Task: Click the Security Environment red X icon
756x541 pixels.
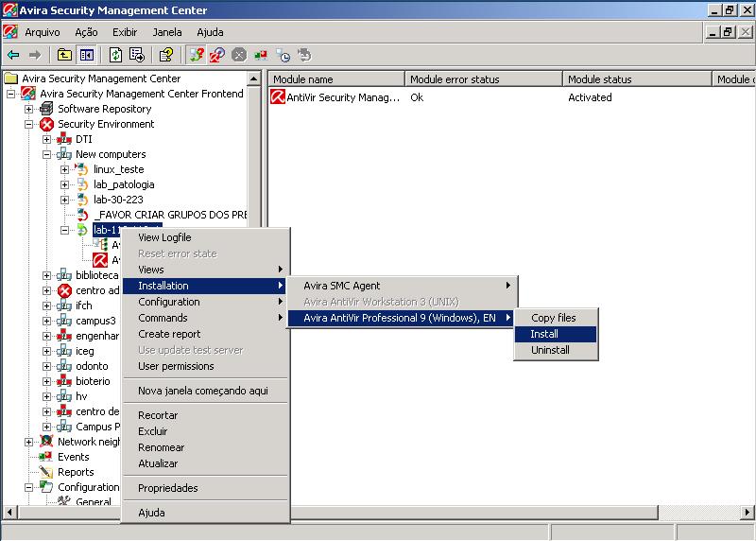Action: click(x=46, y=124)
